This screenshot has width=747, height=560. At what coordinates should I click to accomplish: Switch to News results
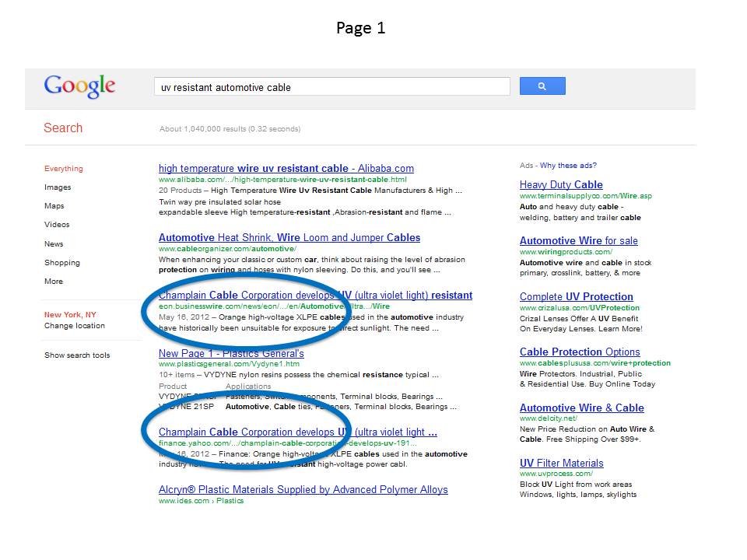[x=54, y=243]
